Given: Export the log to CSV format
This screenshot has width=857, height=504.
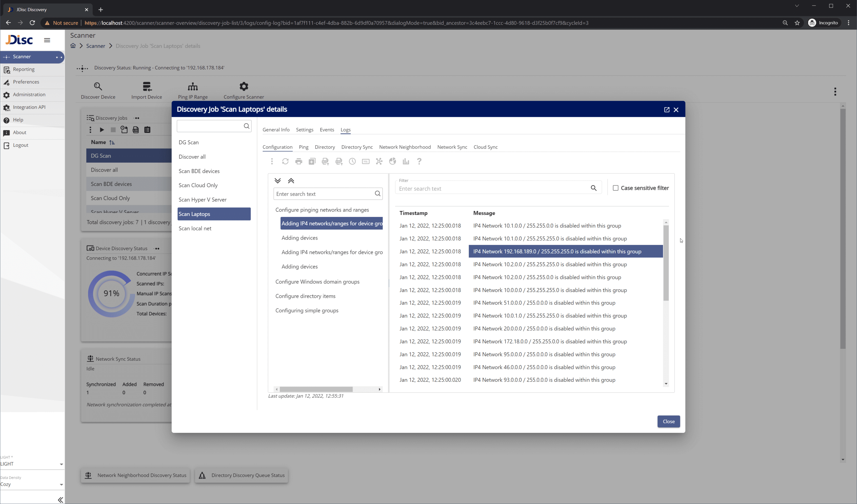Looking at the screenshot, I should coord(339,162).
